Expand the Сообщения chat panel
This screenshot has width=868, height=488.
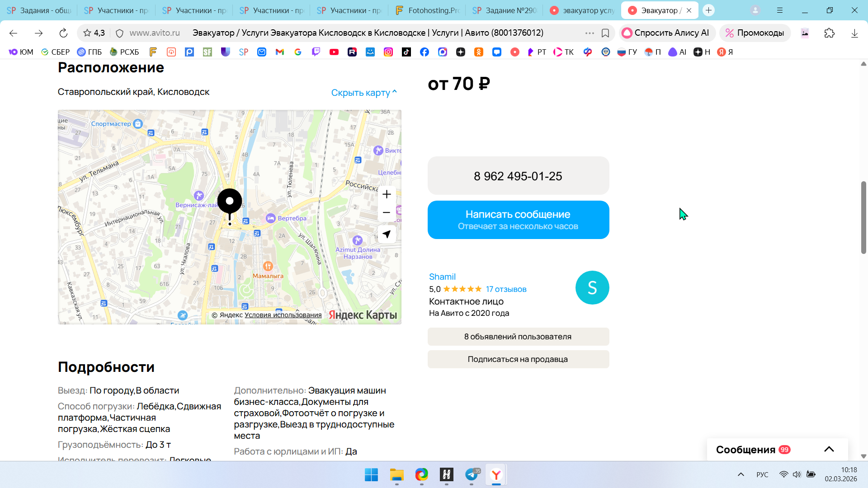coord(829,449)
